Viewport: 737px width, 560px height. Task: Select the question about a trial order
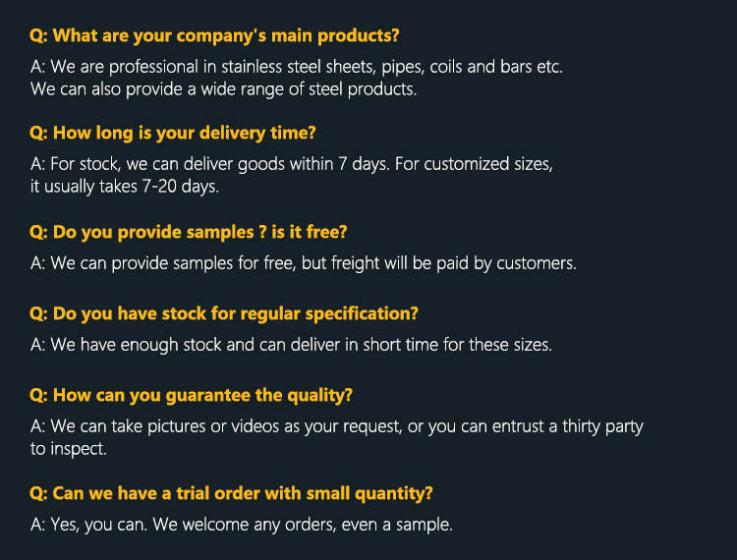(231, 493)
